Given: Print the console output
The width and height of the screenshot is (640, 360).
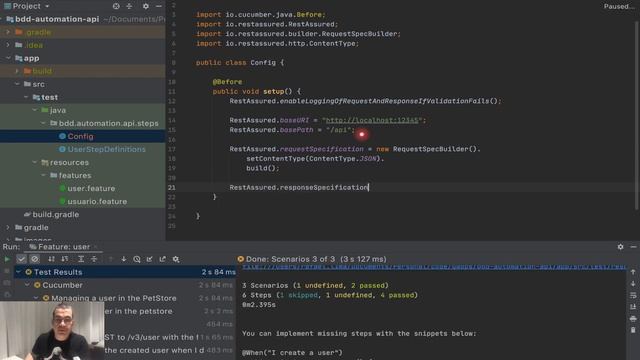Looking at the screenshot, I should tap(633, 318).
